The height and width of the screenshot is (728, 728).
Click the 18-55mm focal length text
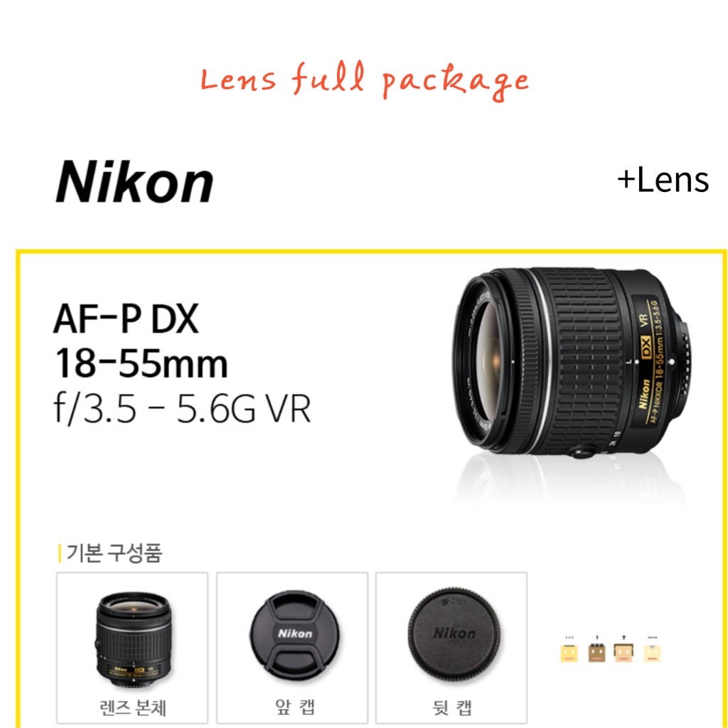(141, 363)
